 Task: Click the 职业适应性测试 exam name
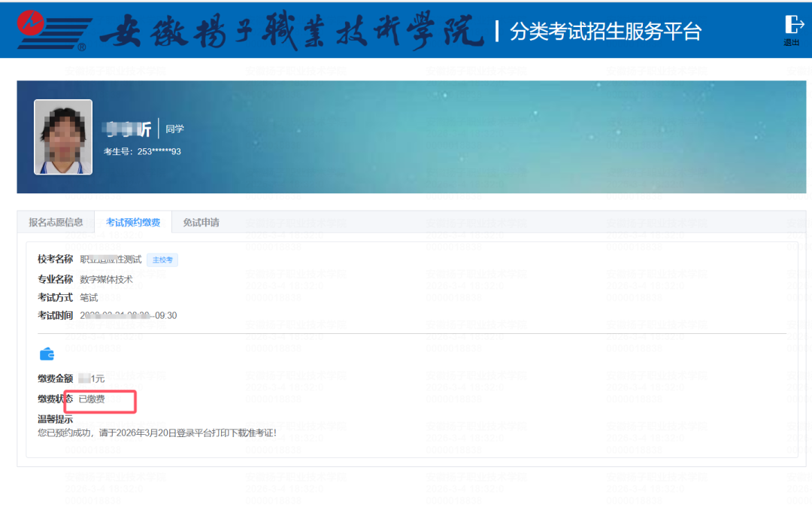[x=111, y=260]
